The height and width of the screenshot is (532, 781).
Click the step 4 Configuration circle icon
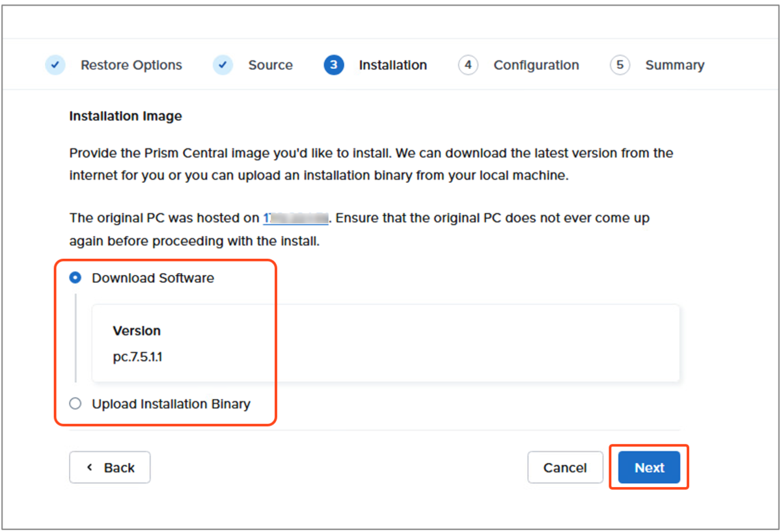click(x=468, y=65)
